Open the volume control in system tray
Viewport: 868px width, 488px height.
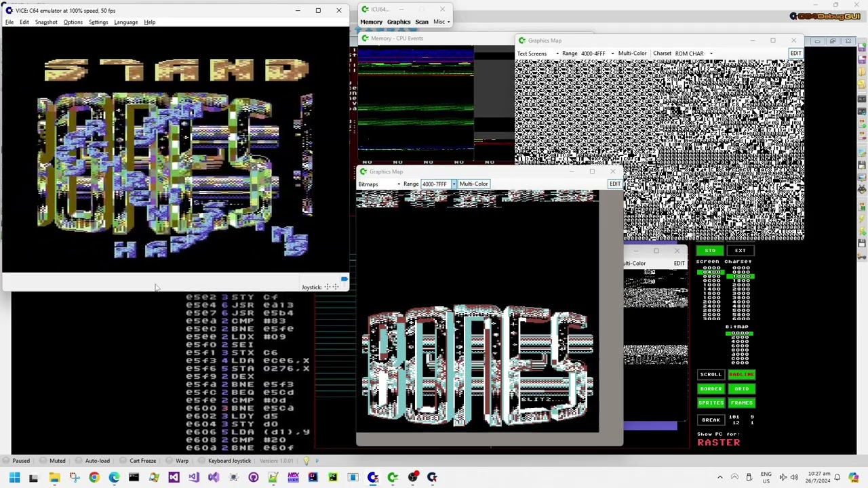tap(794, 477)
